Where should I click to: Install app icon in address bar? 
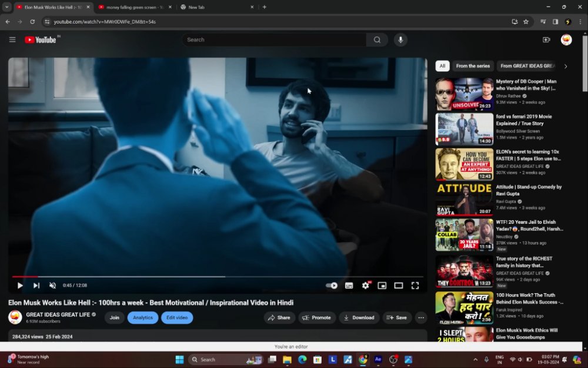(514, 22)
